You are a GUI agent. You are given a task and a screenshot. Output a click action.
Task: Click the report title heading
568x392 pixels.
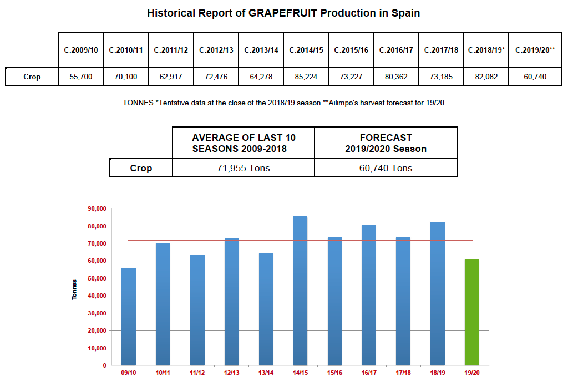click(283, 13)
